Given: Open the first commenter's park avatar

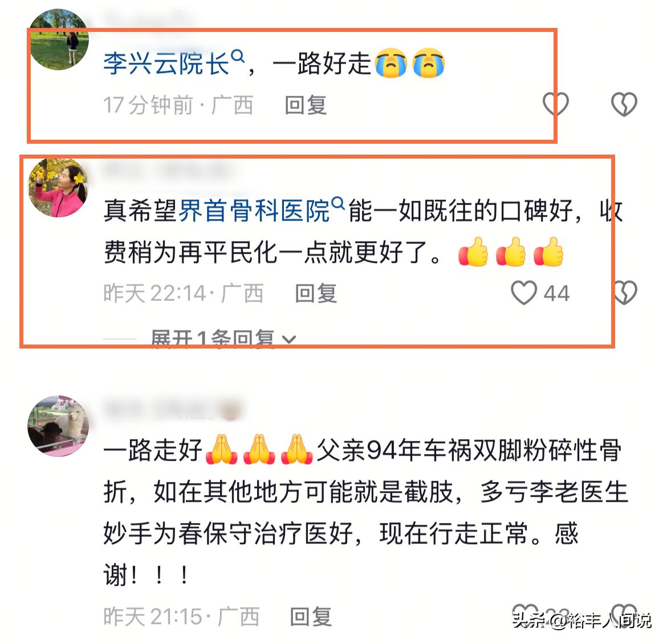Looking at the screenshot, I should tap(59, 39).
